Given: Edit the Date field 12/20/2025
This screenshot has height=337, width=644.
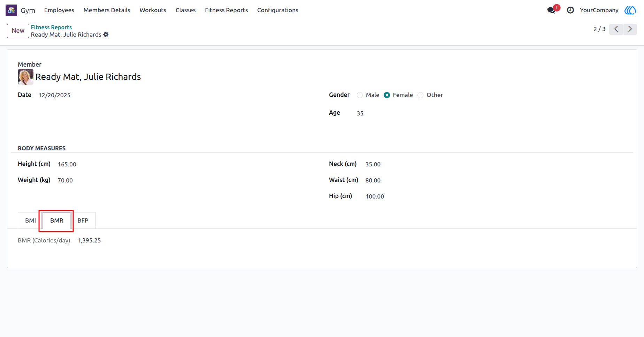Looking at the screenshot, I should tap(54, 95).
